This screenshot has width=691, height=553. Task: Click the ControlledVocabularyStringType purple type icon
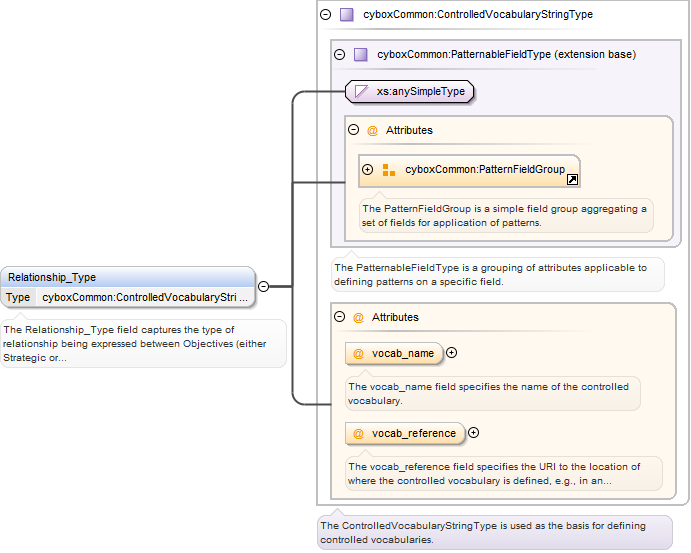[x=347, y=15]
